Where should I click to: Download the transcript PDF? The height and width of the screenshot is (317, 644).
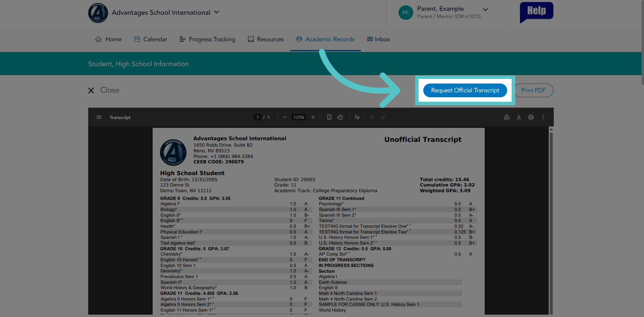tap(519, 117)
